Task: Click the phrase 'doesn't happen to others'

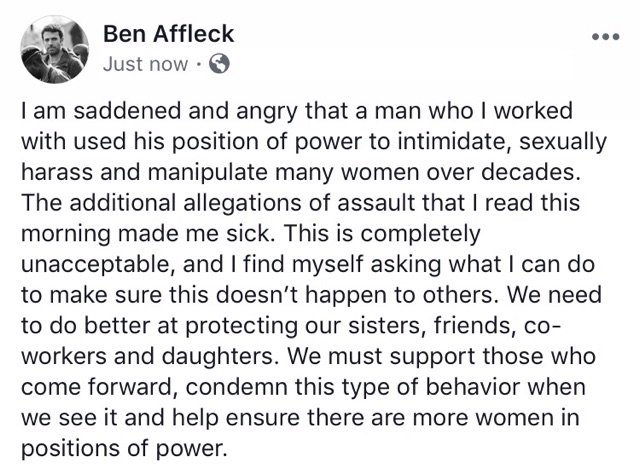Action: click(x=355, y=295)
